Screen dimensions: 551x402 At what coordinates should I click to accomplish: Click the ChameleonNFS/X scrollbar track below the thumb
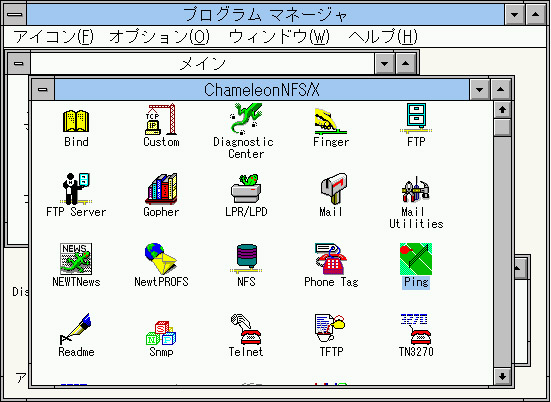tap(502, 252)
